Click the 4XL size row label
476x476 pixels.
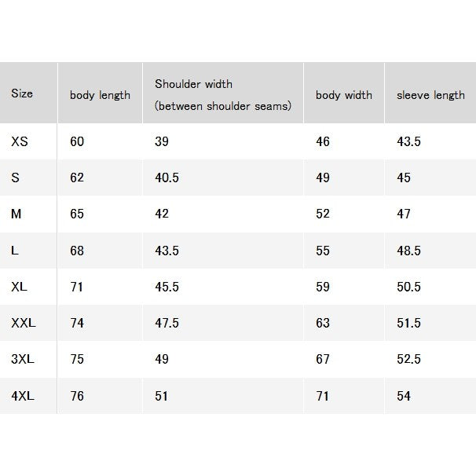(x=23, y=396)
